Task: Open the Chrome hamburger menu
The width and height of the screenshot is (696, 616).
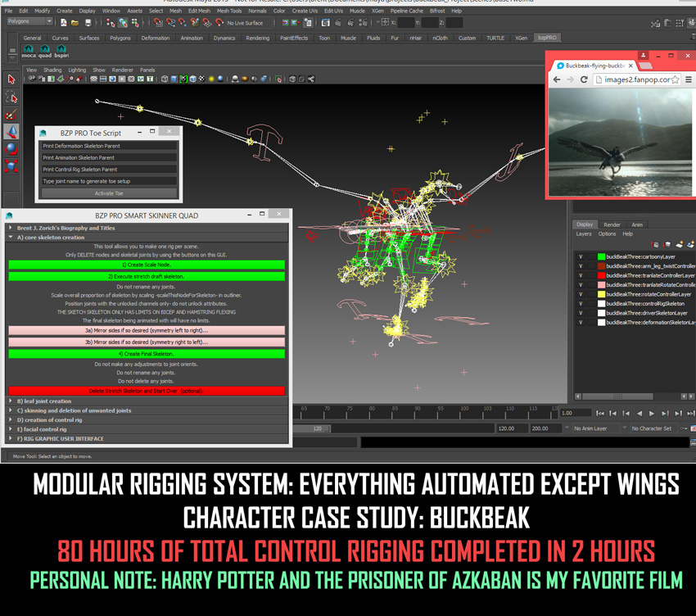Action: click(689, 79)
